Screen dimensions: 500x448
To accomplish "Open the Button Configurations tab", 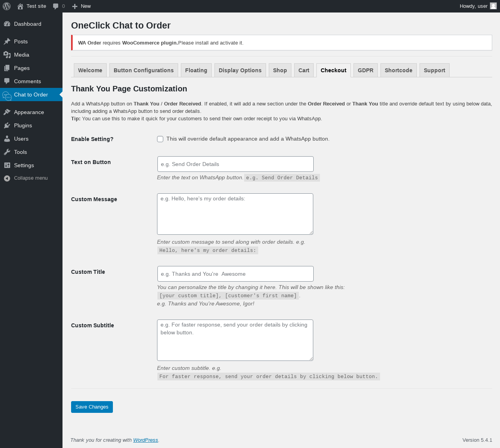I will 144,70.
